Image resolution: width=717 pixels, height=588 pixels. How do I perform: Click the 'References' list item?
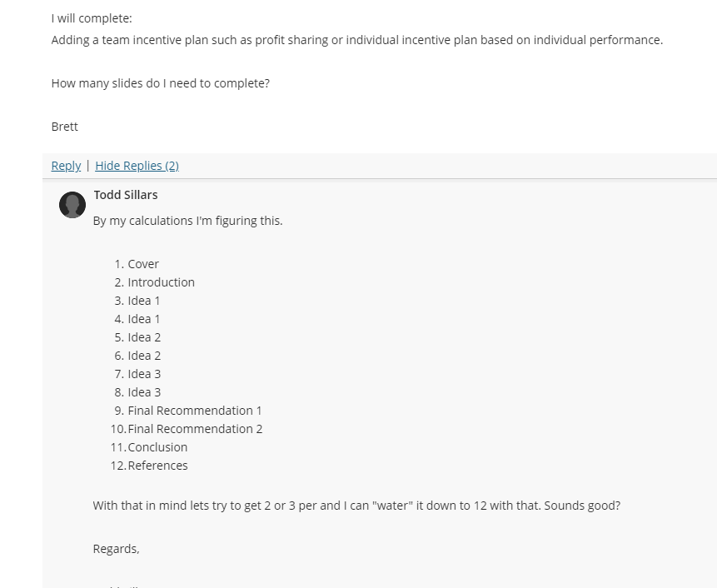pos(157,465)
